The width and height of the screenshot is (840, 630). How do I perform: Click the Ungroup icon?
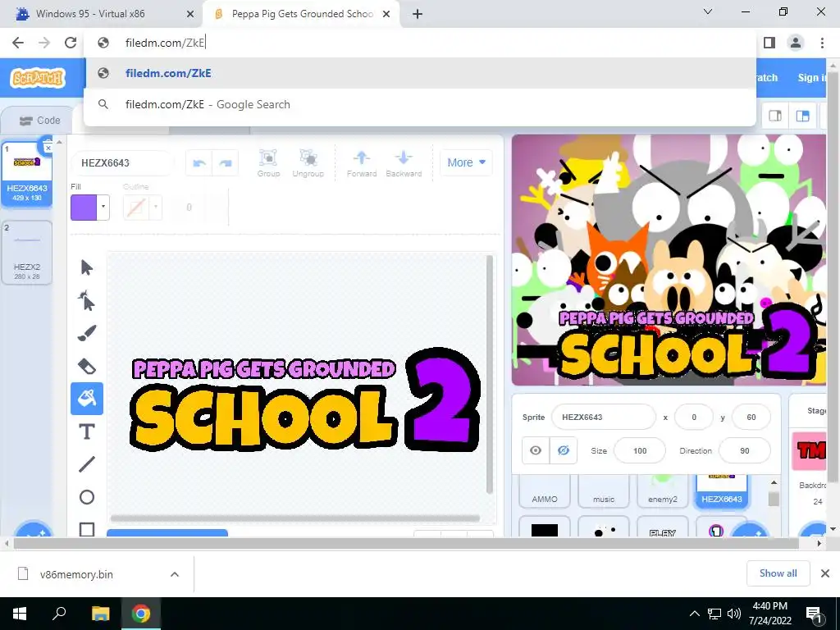(308, 163)
